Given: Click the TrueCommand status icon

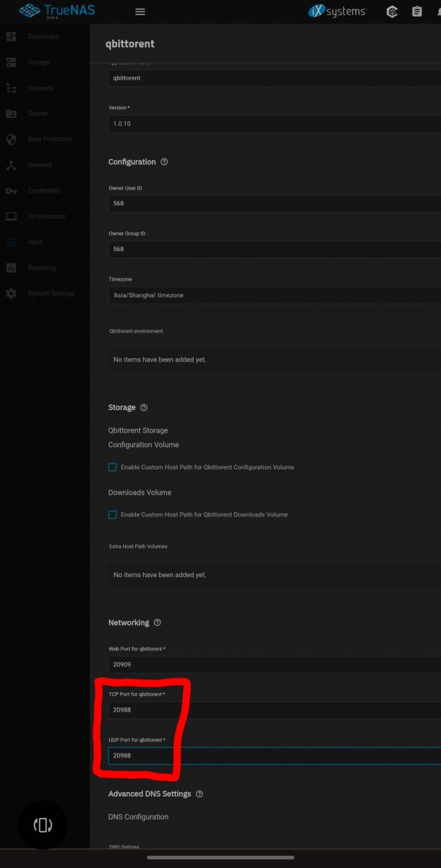Looking at the screenshot, I should pyautogui.click(x=393, y=12).
